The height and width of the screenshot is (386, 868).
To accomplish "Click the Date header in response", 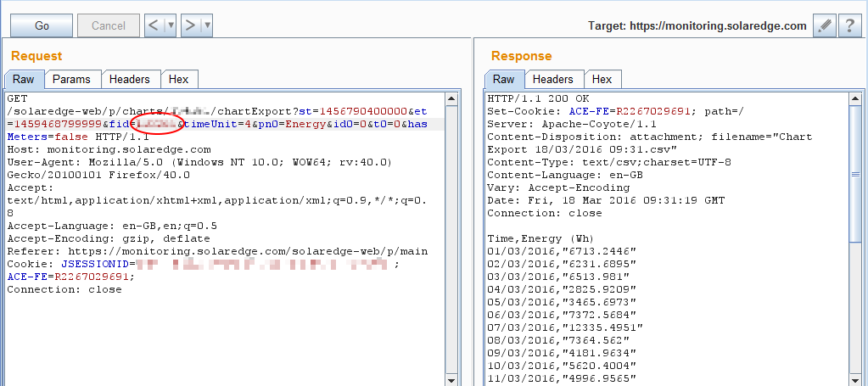I will tap(606, 200).
